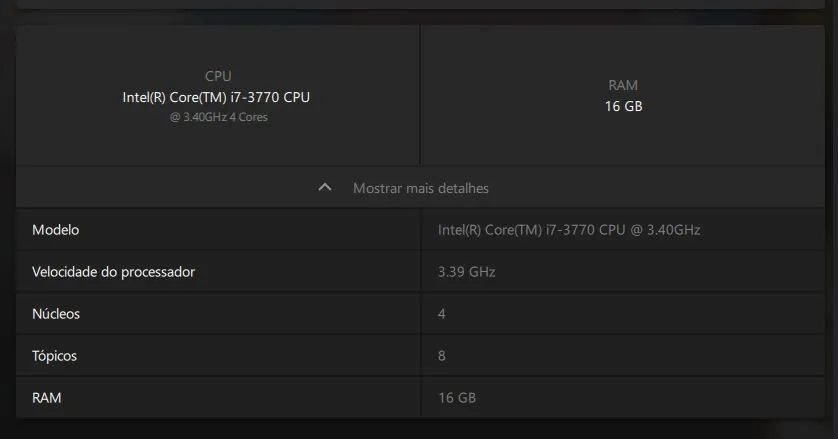Click the CPU heading in the summary card
838x439 pixels.
click(218, 76)
